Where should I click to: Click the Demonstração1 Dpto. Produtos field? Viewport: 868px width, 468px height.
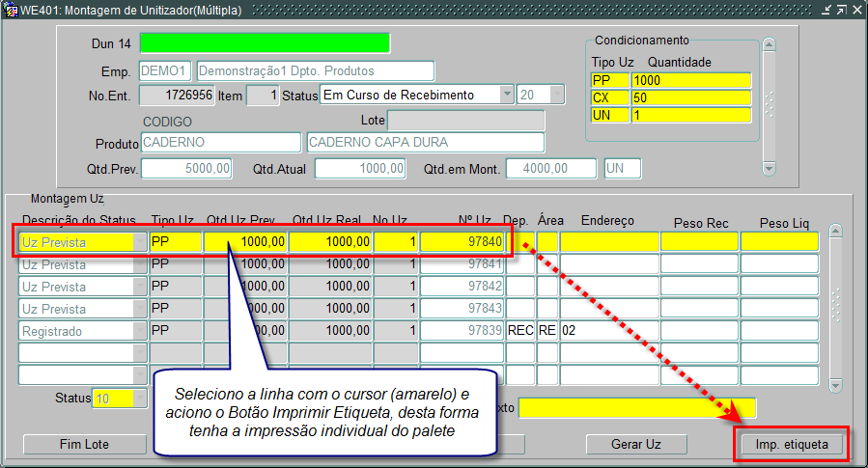click(x=316, y=70)
